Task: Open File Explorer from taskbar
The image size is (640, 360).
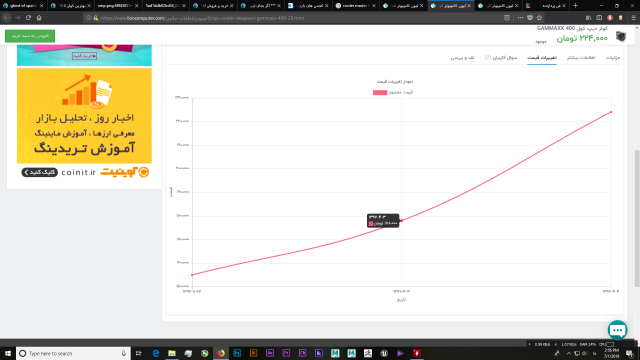Action: (172, 353)
